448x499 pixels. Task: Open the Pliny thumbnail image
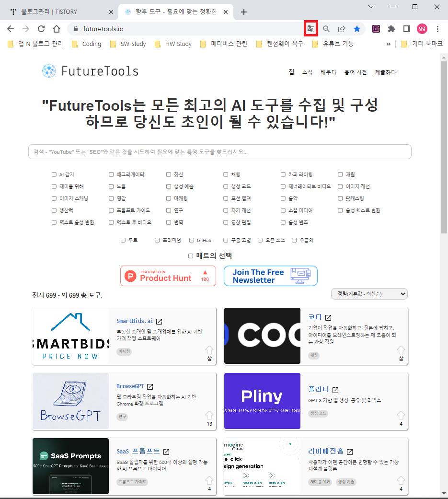click(x=262, y=401)
